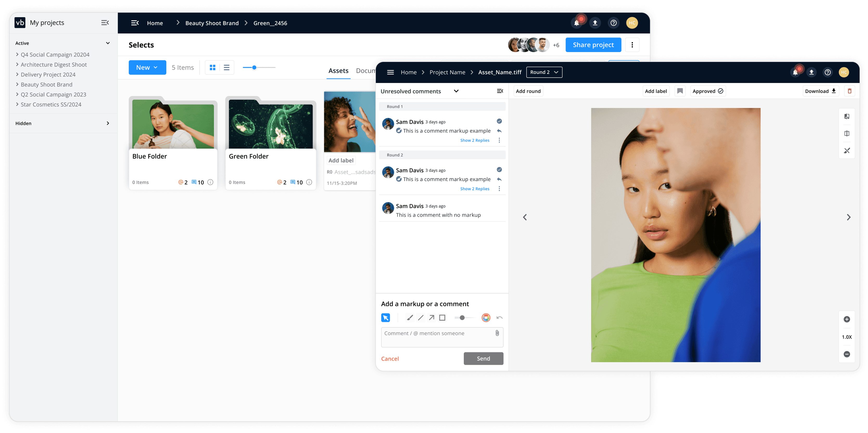The width and height of the screenshot is (868, 433).
Task: Click the undo markup icon
Action: pyautogui.click(x=499, y=317)
